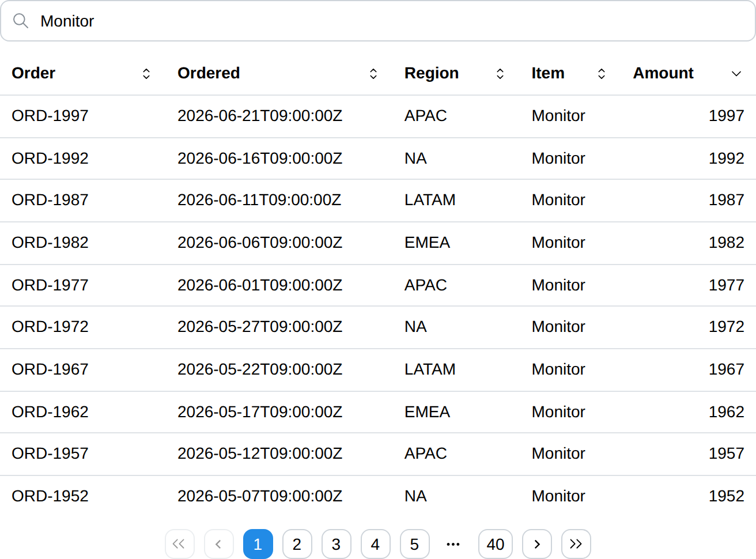The height and width of the screenshot is (559, 756).
Task: Click Monitor item in ORD-1977 row
Action: pyautogui.click(x=558, y=285)
